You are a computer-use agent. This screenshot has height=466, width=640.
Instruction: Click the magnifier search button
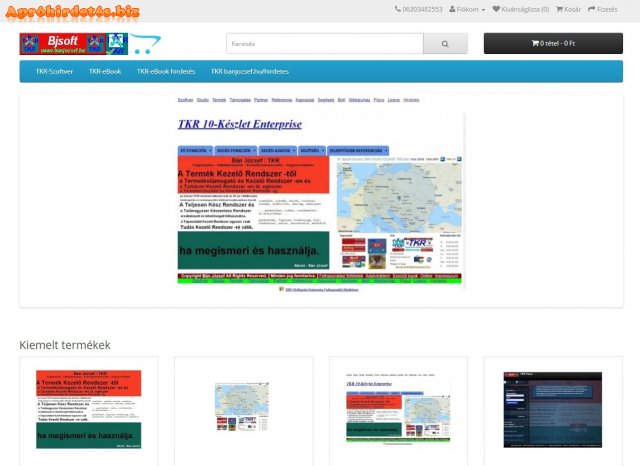tap(445, 43)
